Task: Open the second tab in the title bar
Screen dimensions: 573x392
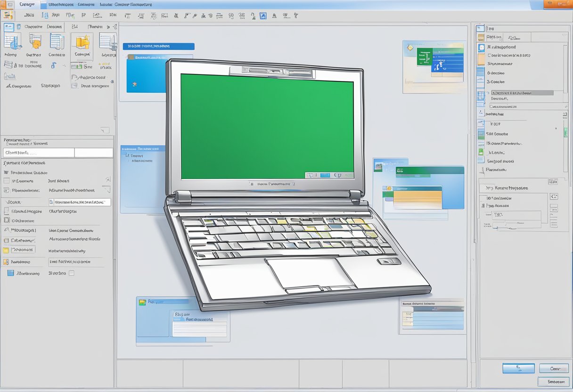Action: (57, 5)
